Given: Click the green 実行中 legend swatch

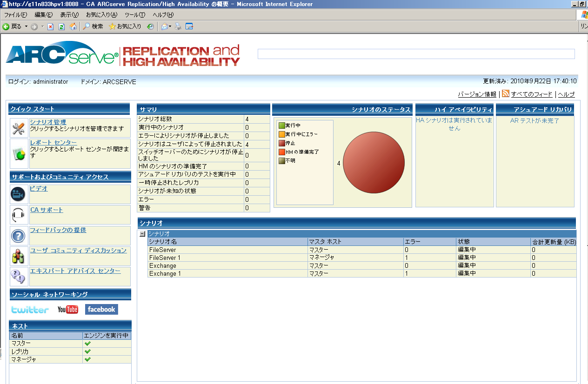Looking at the screenshot, I should coord(281,125).
